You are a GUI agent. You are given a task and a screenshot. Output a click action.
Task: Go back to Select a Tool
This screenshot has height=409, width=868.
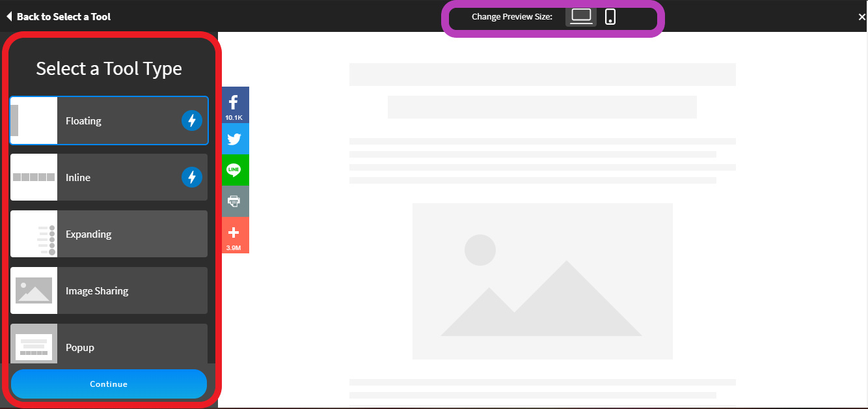point(59,16)
